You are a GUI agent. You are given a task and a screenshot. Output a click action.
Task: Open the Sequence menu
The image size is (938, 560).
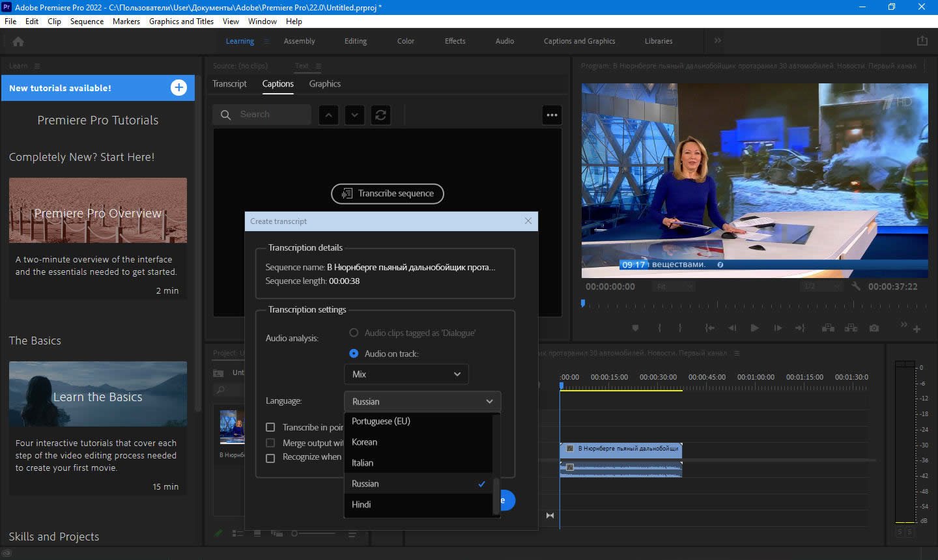pyautogui.click(x=87, y=21)
